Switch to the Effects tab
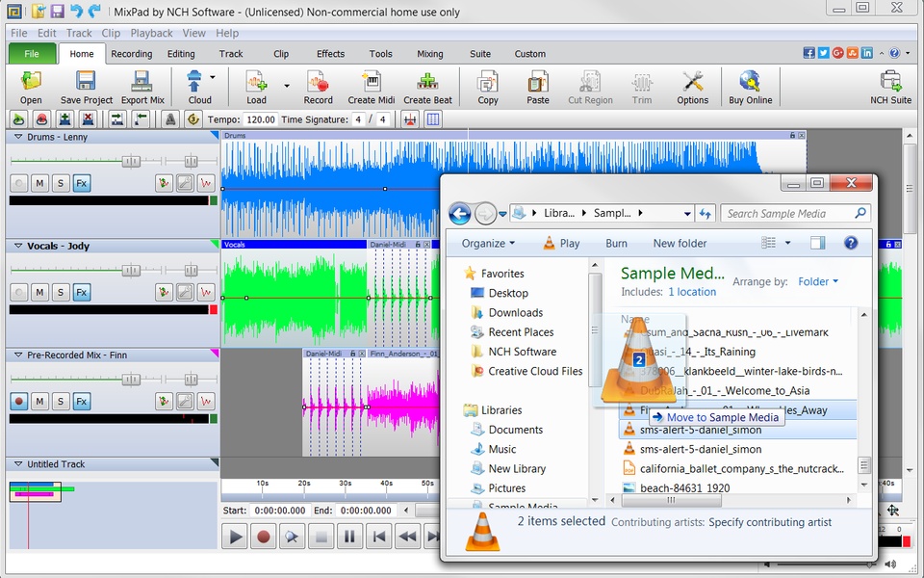 [330, 54]
